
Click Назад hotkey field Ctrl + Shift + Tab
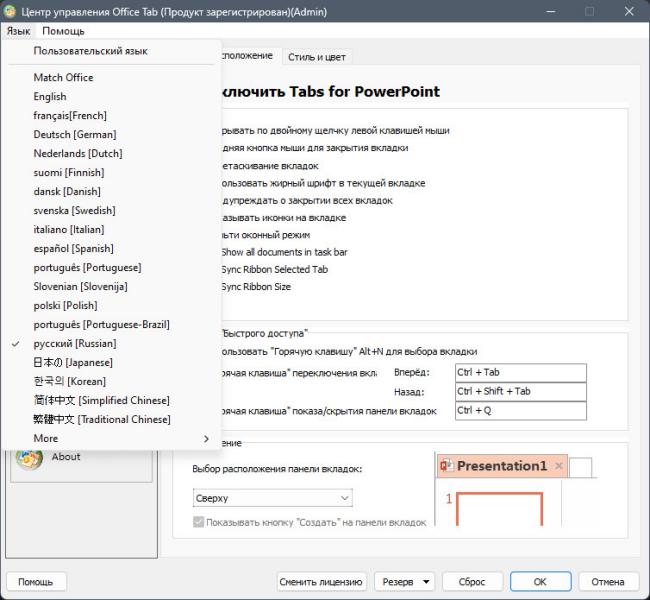click(521, 391)
